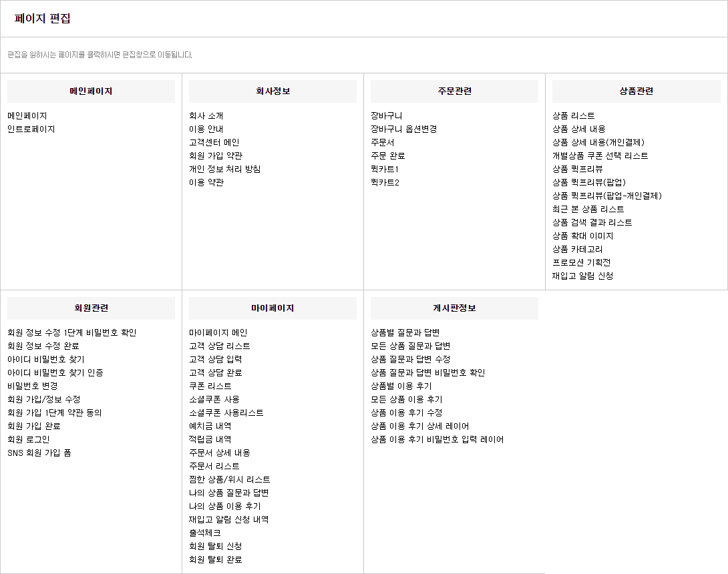Click 장바구니 옵션변경 link

[x=404, y=129]
